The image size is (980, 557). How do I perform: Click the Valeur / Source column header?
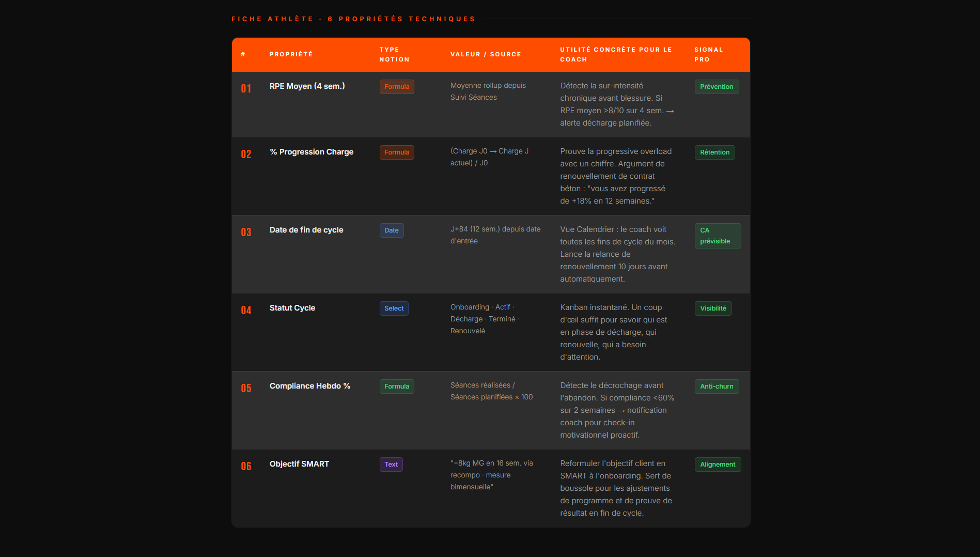click(486, 54)
